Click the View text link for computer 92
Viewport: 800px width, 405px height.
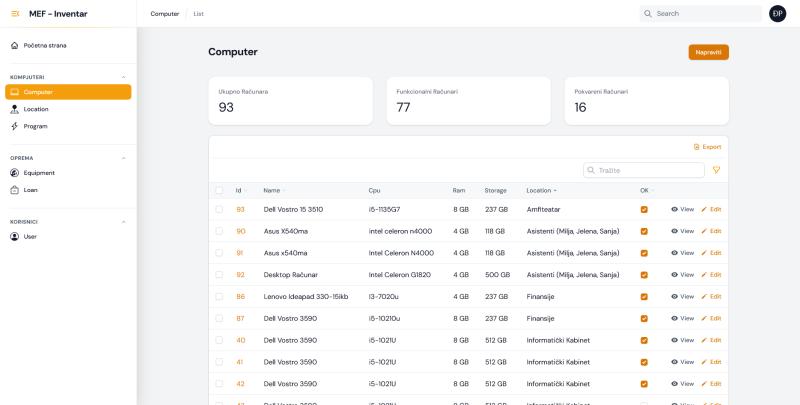[x=687, y=274]
